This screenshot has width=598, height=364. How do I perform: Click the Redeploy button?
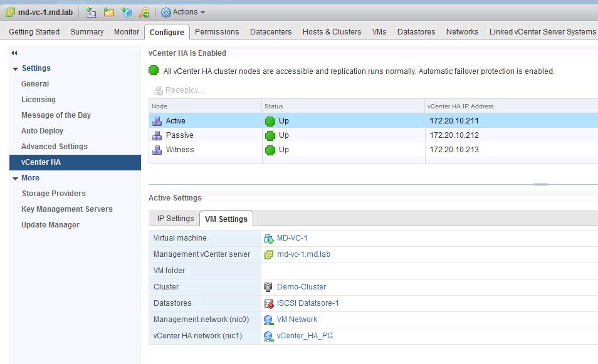pyautogui.click(x=179, y=90)
